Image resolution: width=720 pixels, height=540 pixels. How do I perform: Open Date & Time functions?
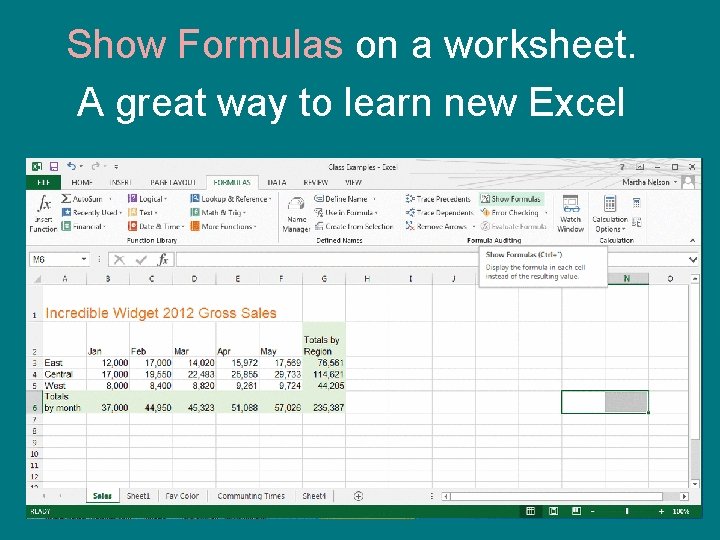(156, 226)
